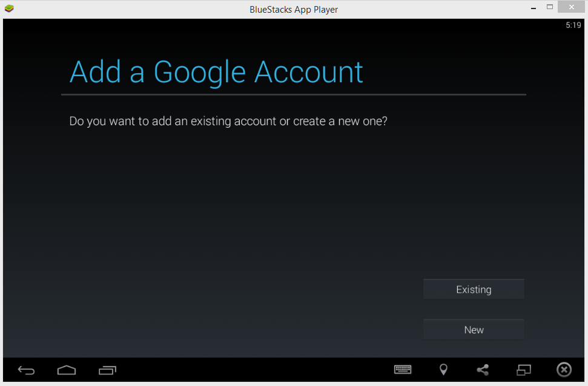Switch to full screen mode icon
This screenshot has width=588, height=386.
tap(523, 370)
